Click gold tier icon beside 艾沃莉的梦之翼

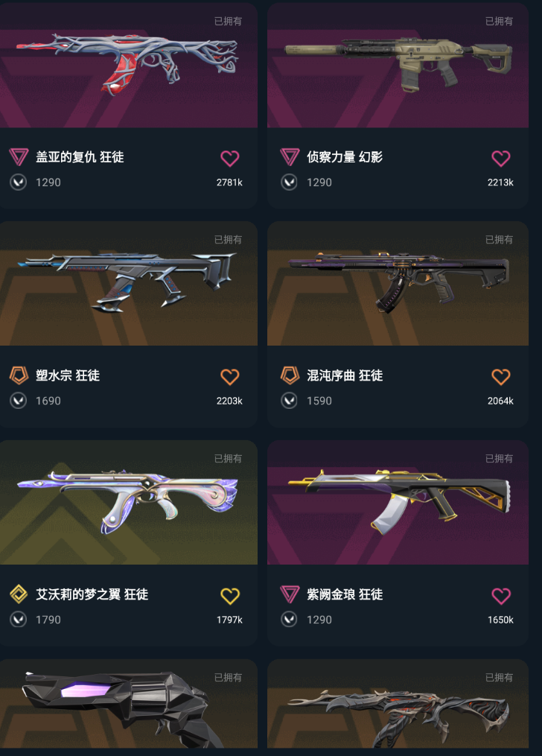[x=19, y=594]
